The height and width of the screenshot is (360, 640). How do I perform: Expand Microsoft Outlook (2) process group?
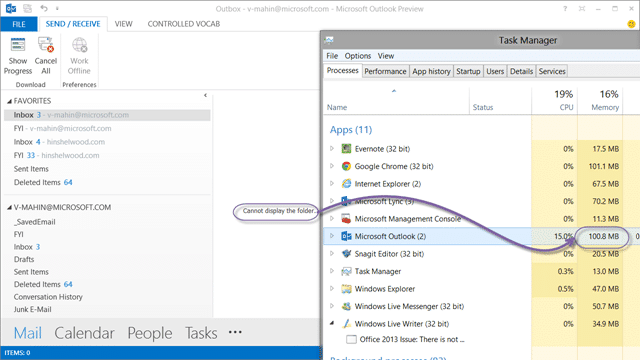pyautogui.click(x=332, y=236)
